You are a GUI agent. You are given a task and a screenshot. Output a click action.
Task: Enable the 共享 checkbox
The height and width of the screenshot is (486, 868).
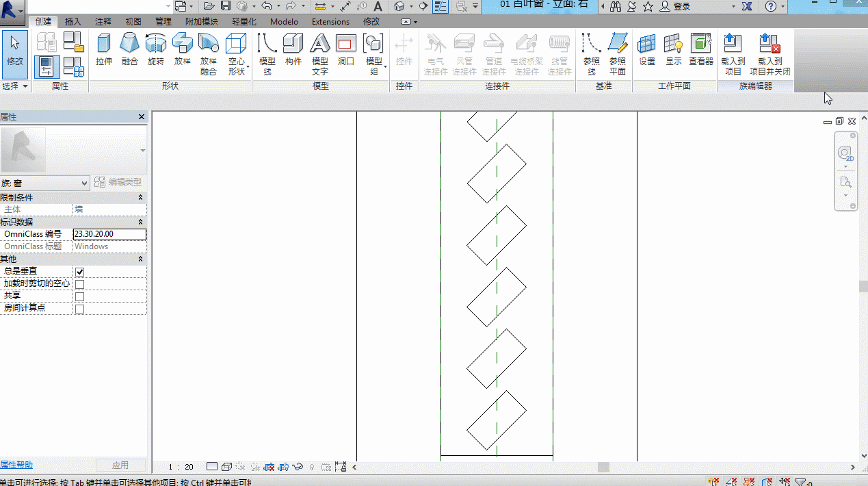pyautogui.click(x=79, y=296)
